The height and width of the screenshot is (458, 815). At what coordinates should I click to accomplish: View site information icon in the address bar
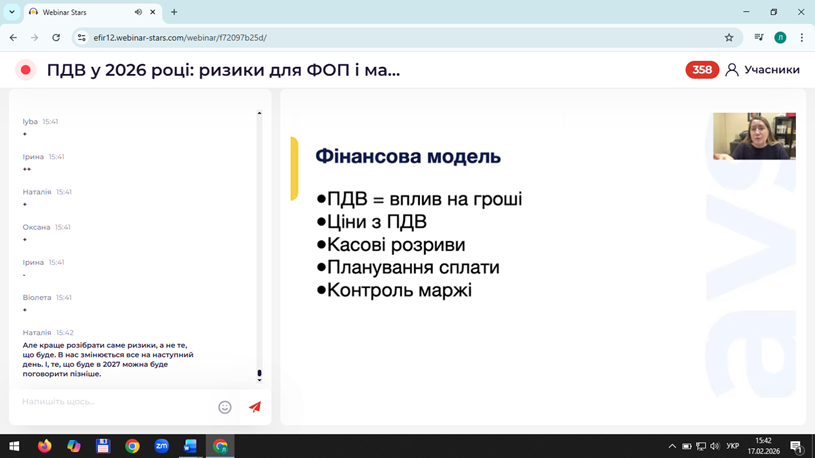point(82,38)
